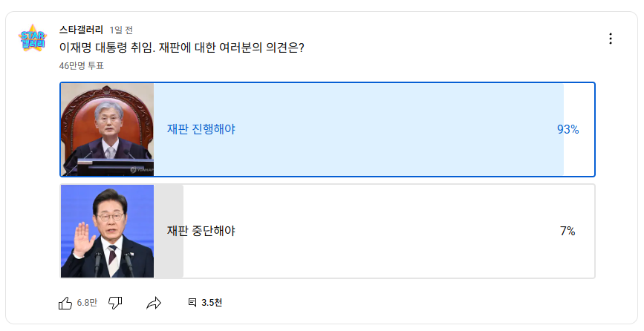The image size is (644, 331).
Task: Share the post via arrow icon
Action: point(154,303)
